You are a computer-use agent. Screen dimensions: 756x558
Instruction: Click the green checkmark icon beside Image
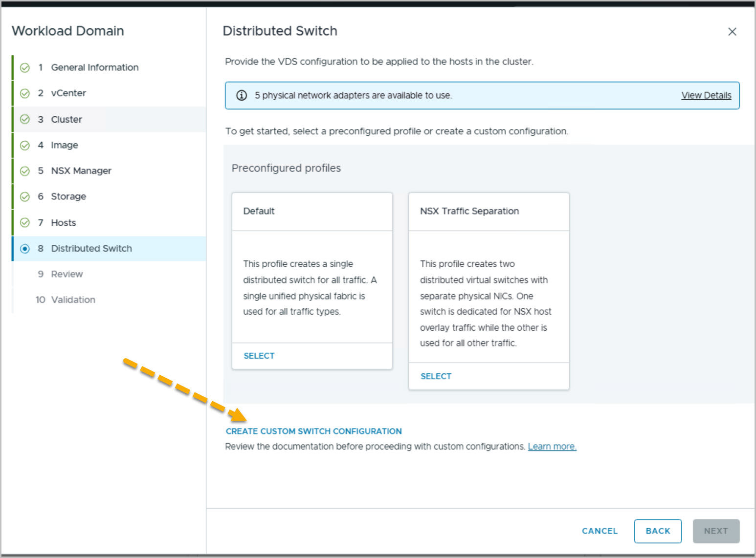tap(25, 145)
